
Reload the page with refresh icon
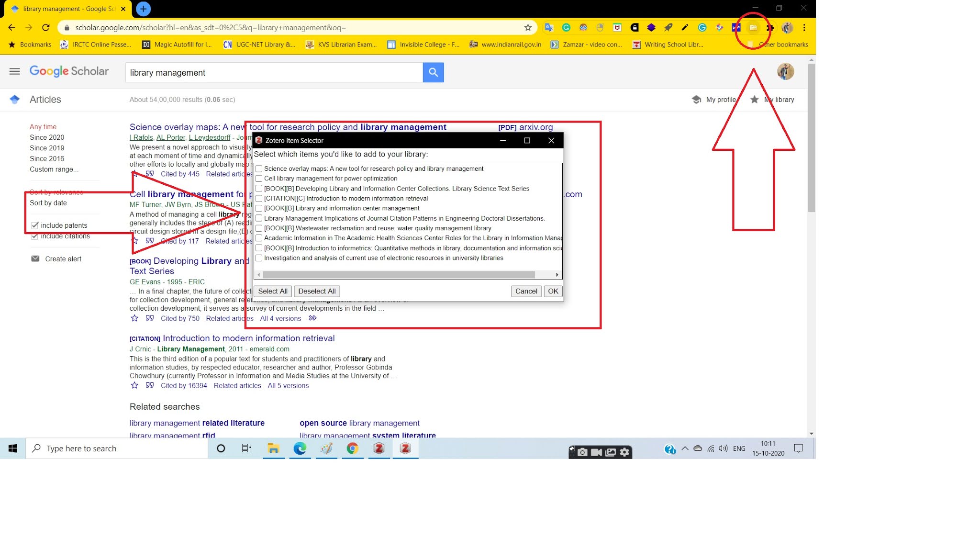[x=46, y=28]
